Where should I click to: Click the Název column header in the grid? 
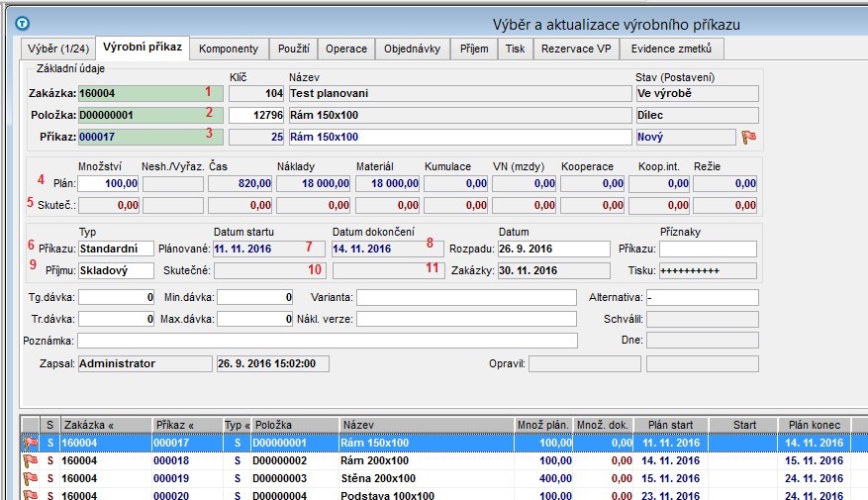[x=427, y=425]
